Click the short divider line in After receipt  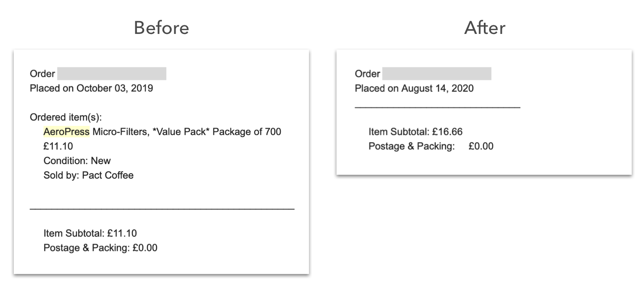(x=437, y=107)
